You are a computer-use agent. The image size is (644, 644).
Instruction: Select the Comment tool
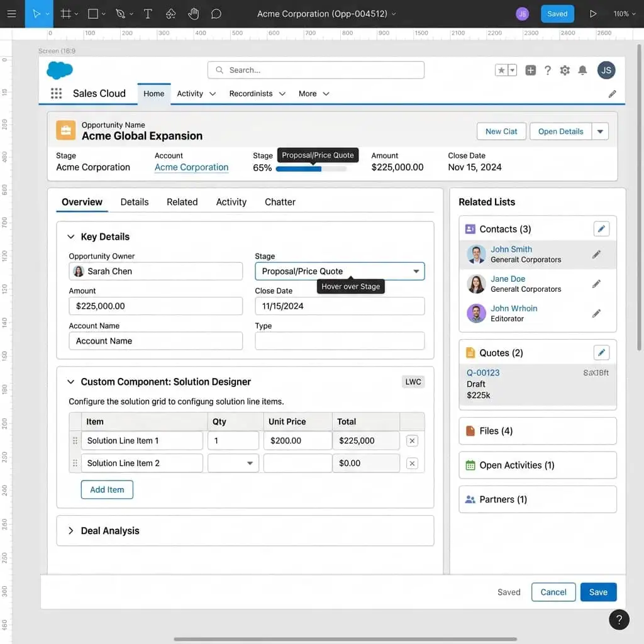(x=216, y=14)
